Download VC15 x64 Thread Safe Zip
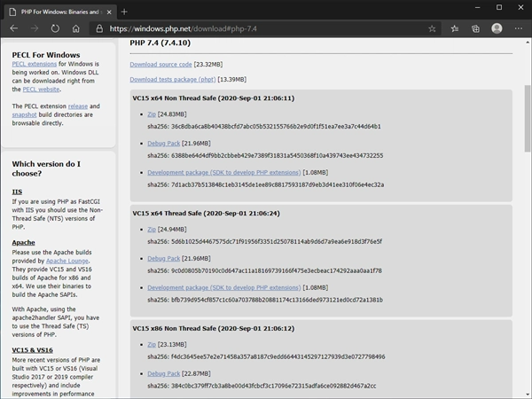The image size is (532, 399). tap(152, 230)
